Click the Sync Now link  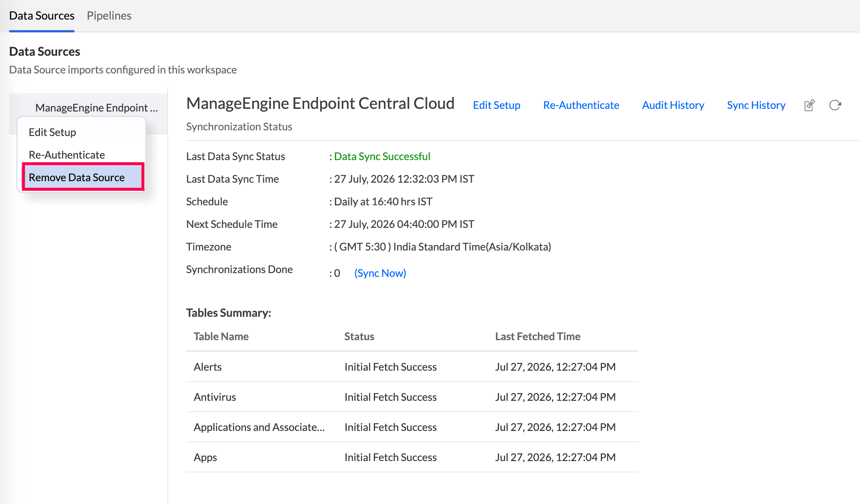coord(380,273)
